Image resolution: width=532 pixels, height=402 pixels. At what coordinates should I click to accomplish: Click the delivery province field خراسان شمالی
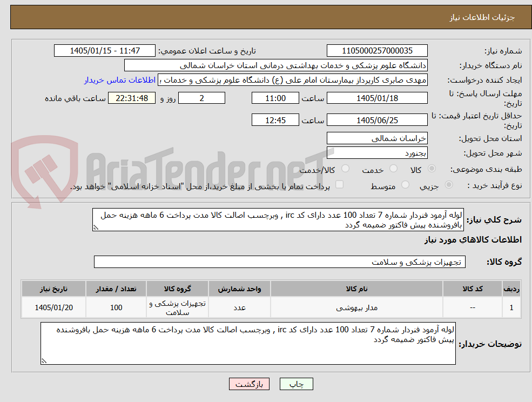(377, 138)
